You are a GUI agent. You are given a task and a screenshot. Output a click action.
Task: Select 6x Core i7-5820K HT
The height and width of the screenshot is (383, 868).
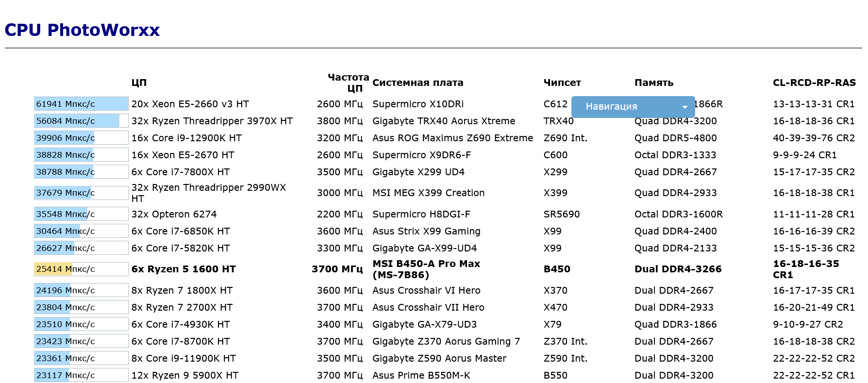(181, 248)
